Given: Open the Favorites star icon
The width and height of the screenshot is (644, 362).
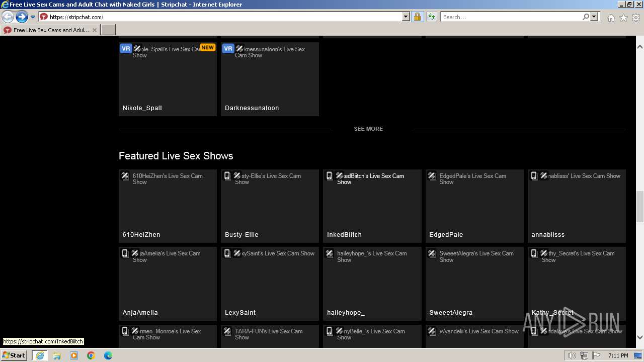Looking at the screenshot, I should pos(623,18).
